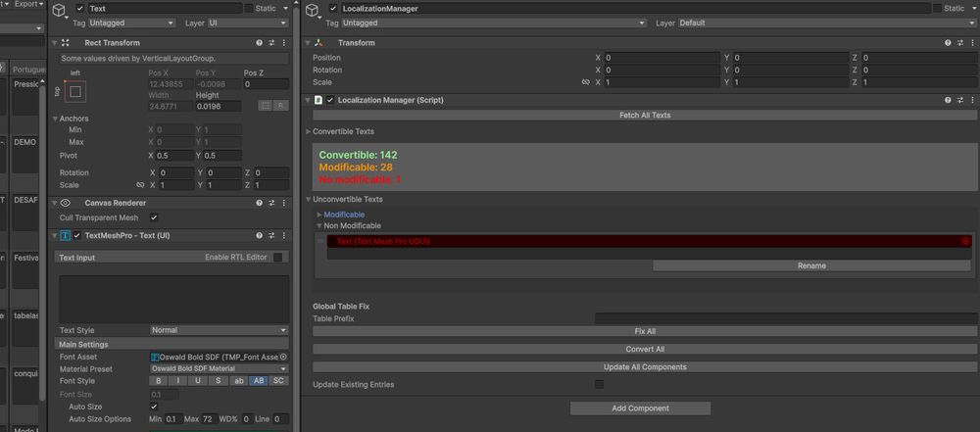The image size is (980, 432).
Task: Open Transform component preset selector
Action: (x=960, y=43)
